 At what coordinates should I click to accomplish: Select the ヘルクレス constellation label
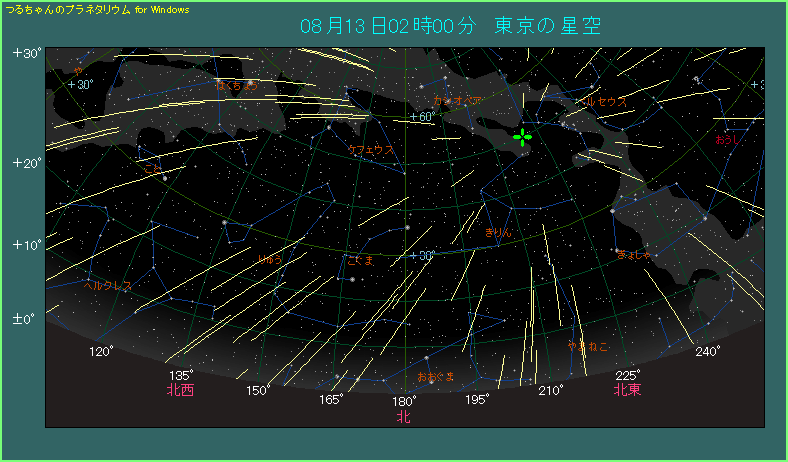(x=107, y=285)
